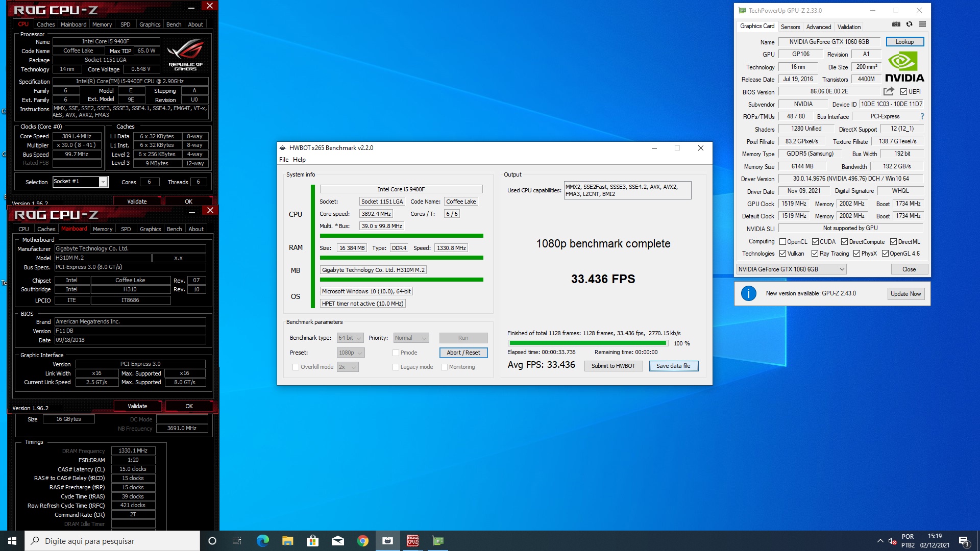The image size is (980, 551).
Task: Click the Abort / Reset button
Action: tap(463, 353)
